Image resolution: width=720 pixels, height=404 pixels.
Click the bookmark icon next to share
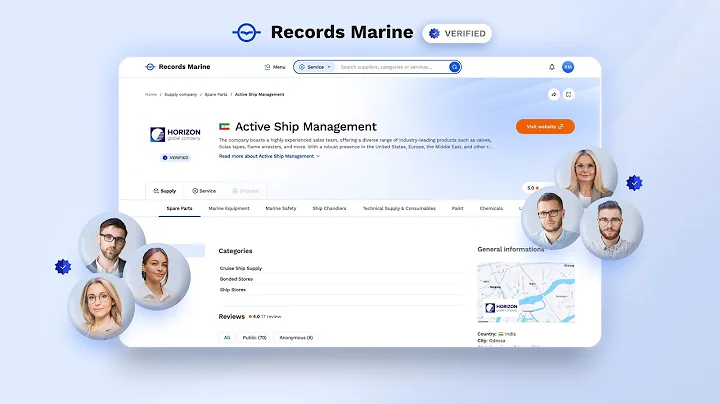(x=568, y=95)
